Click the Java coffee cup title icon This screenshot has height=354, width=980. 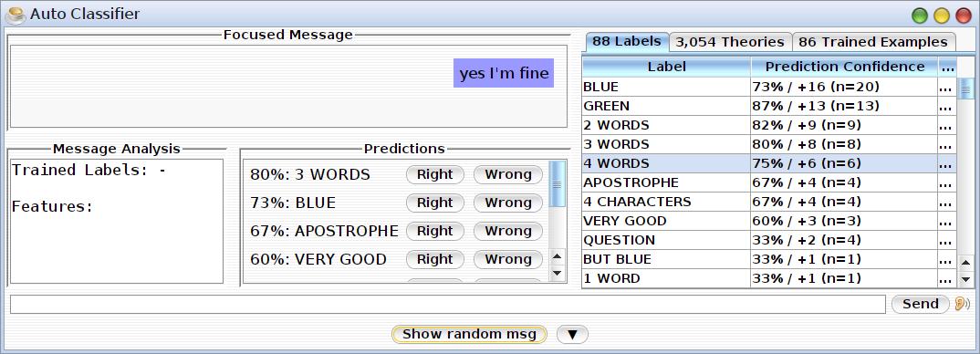(15, 15)
